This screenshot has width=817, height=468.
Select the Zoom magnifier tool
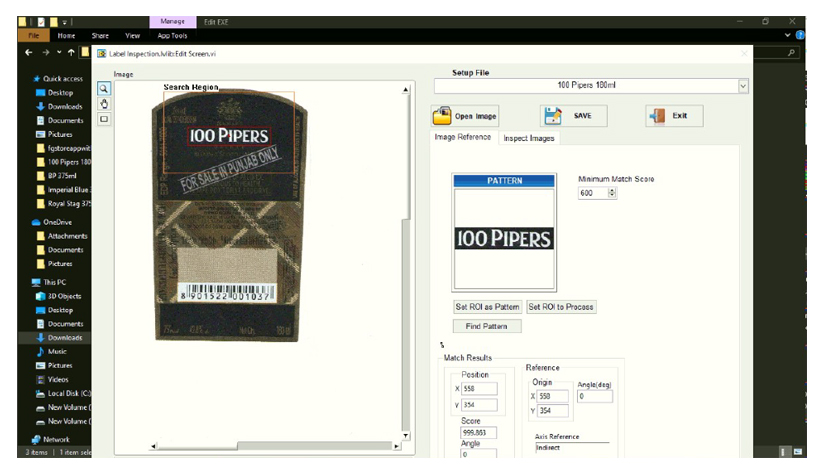103,88
